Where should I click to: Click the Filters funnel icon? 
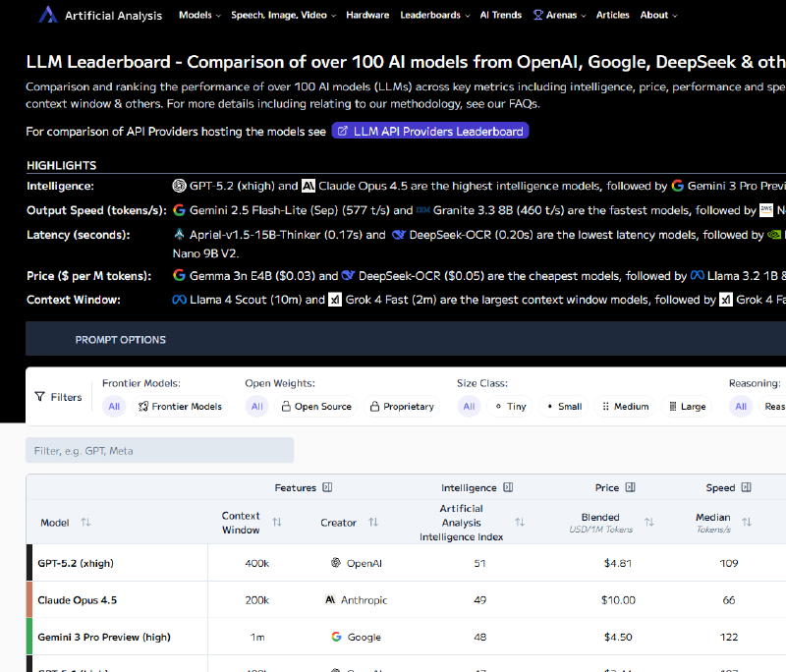(39, 397)
